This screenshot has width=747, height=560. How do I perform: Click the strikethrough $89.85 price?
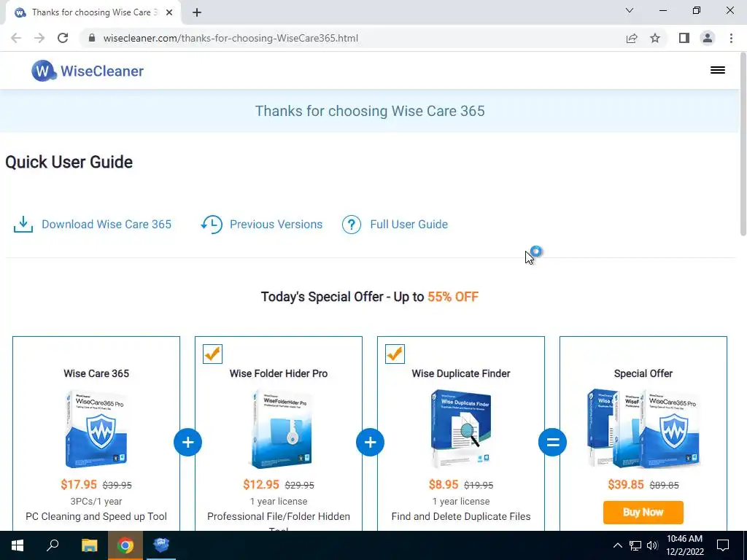(664, 485)
